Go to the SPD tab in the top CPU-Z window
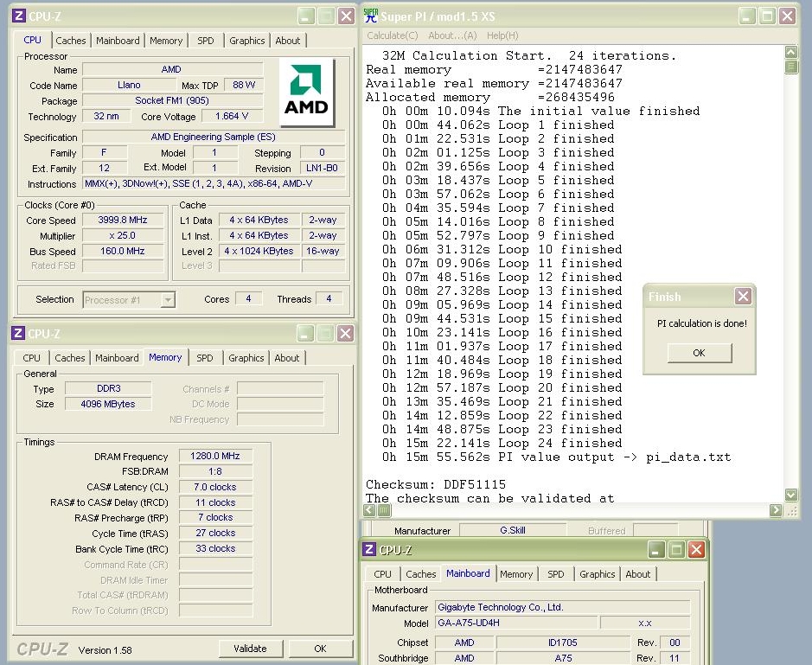This screenshot has width=812, height=665. [206, 41]
